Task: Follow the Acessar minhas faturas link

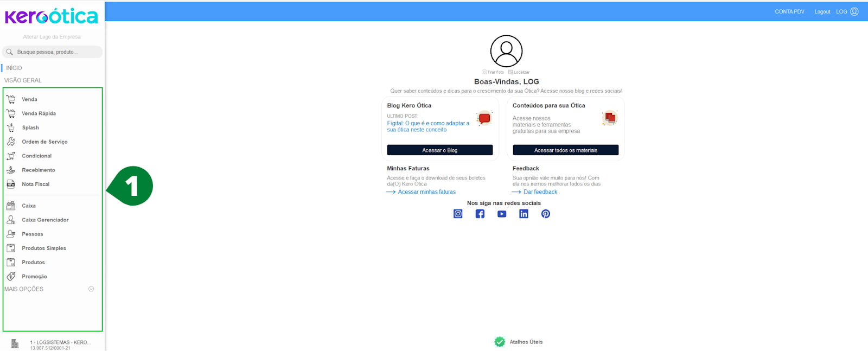Action: pyautogui.click(x=427, y=192)
